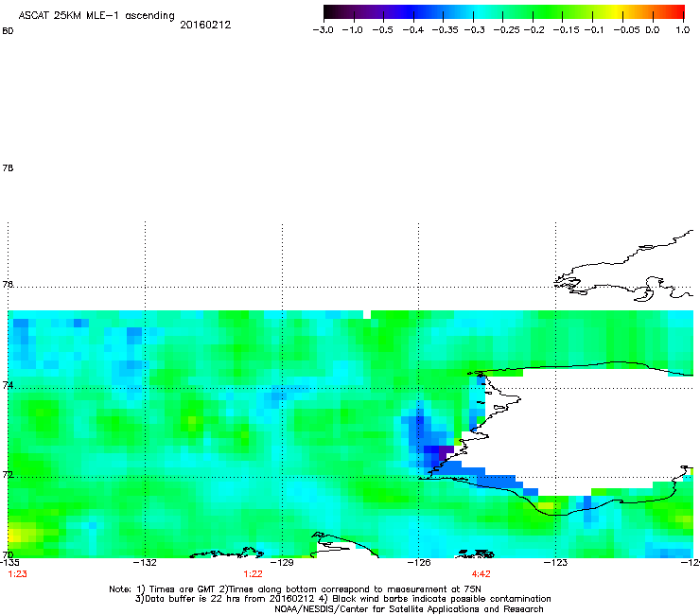Click the -132 longitude axis label
The width and height of the screenshot is (700, 615).
[x=145, y=563]
